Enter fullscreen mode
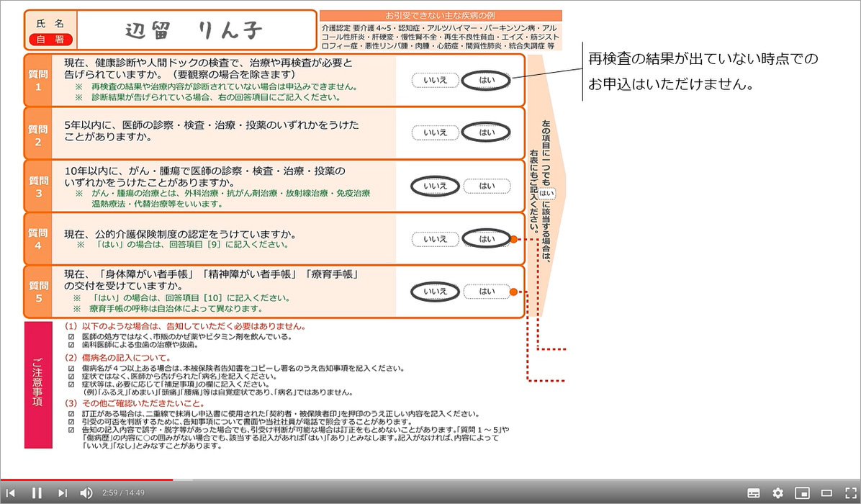 (850, 493)
